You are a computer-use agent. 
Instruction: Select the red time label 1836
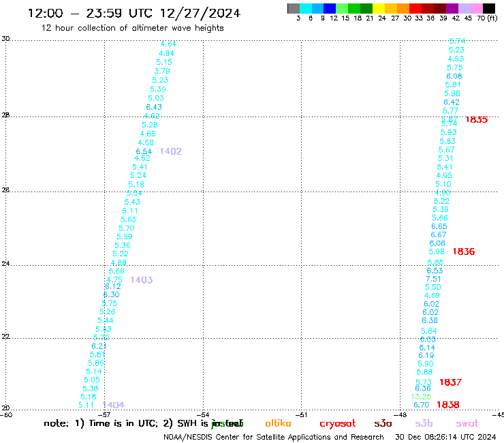464,251
